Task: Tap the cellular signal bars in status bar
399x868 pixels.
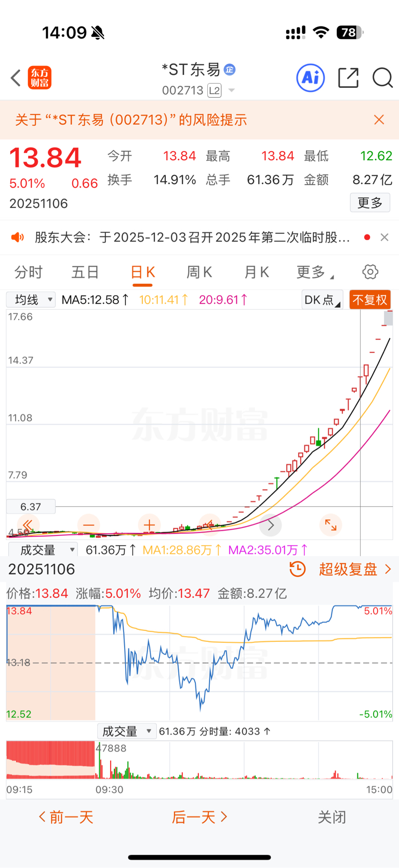Action: coord(296,33)
